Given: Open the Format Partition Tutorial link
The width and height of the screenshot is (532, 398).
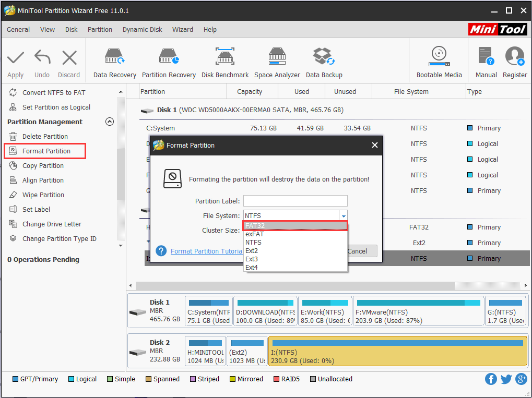Looking at the screenshot, I should coord(207,251).
